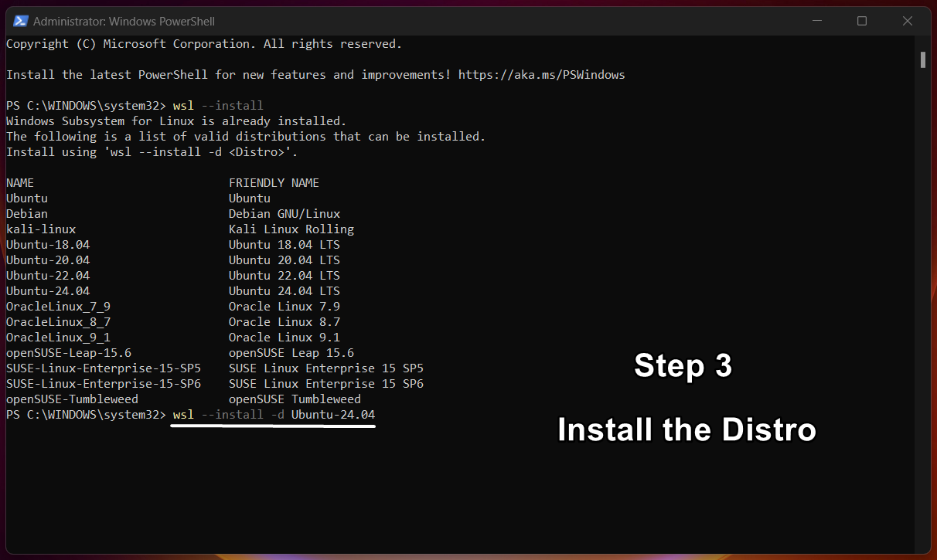Click the line 'The following is a list of valid distributions'
Viewport: 937px width, 560px height.
coord(246,137)
